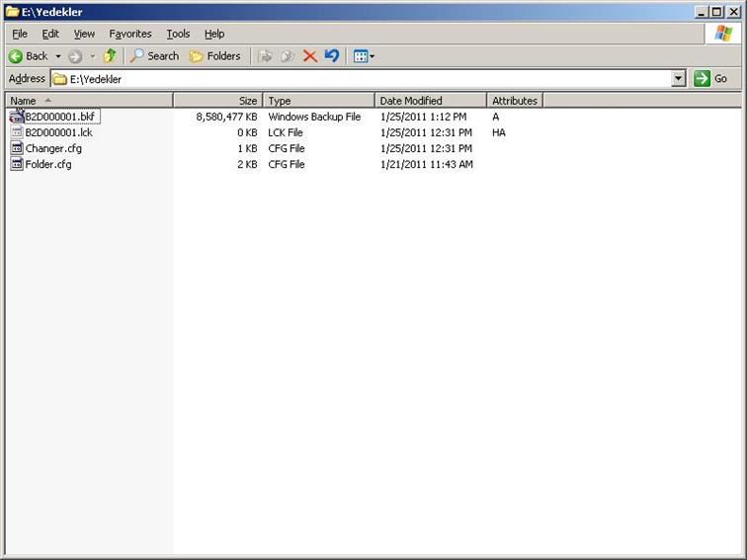Image resolution: width=747 pixels, height=560 pixels.
Task: Click the Copy To toolbar icon
Action: (288, 56)
